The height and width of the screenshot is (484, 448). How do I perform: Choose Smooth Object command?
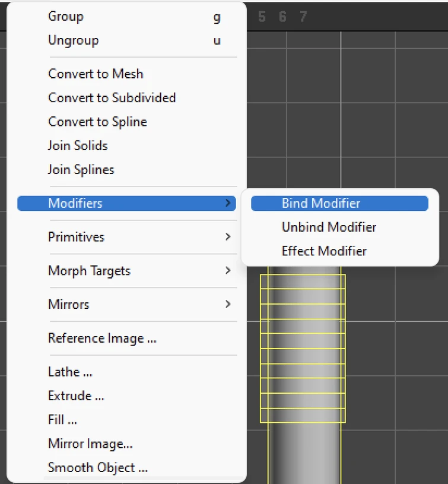98,468
